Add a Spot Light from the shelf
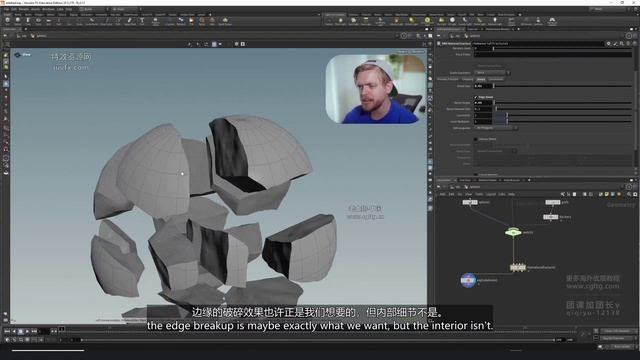This screenshot has height=360, width=640. [x=353, y=21]
